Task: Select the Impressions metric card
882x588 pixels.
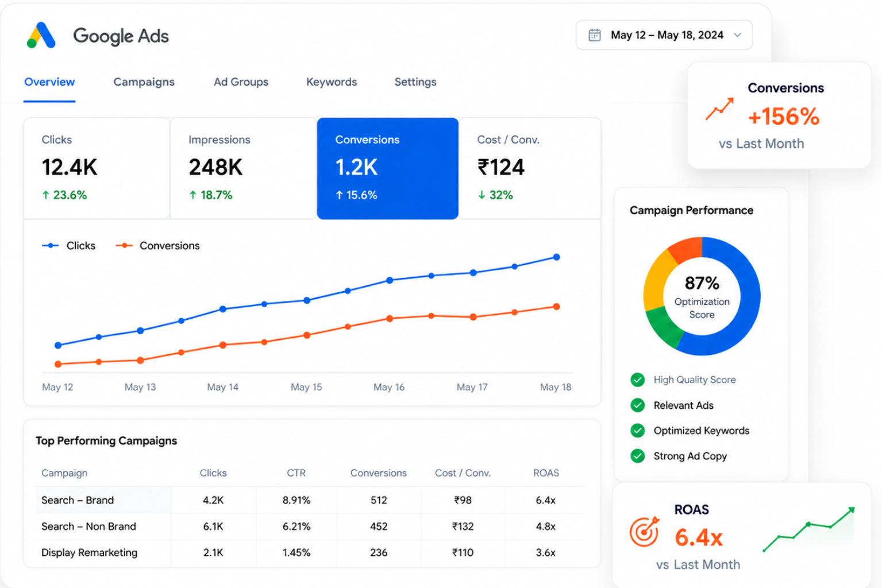Action: tap(243, 168)
